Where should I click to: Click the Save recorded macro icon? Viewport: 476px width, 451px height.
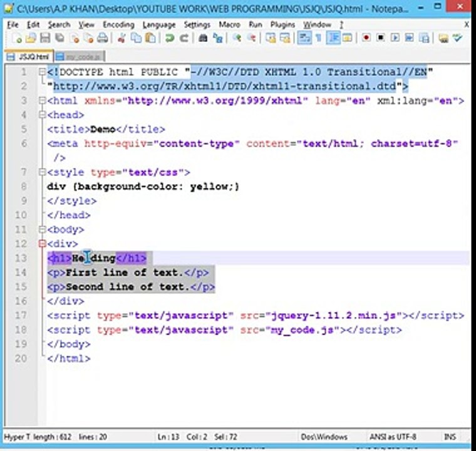click(424, 38)
